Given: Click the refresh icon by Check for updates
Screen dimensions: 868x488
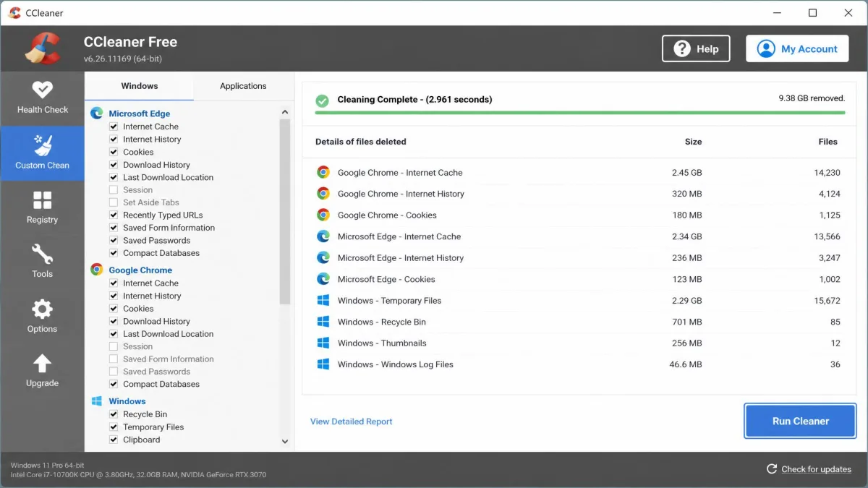Looking at the screenshot, I should pos(772,469).
